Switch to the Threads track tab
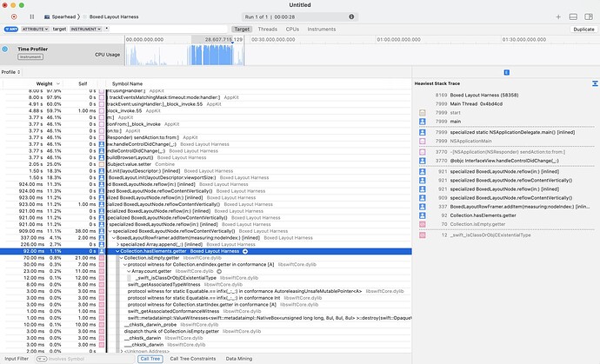The height and width of the screenshot is (364, 600). [x=268, y=29]
